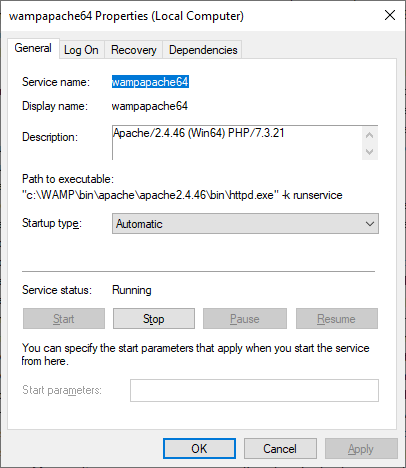This screenshot has height=468, width=406.
Task: Select the General tab
Action: [33, 48]
